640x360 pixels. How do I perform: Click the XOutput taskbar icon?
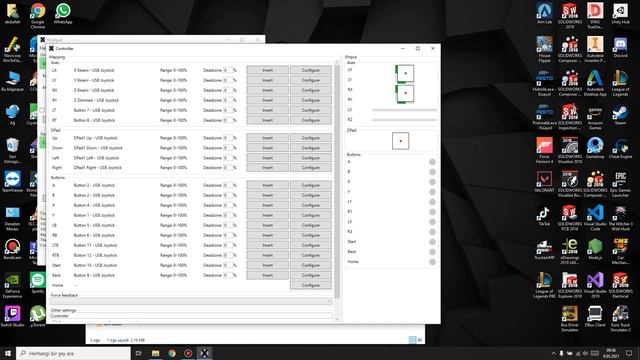pyautogui.click(x=204, y=353)
